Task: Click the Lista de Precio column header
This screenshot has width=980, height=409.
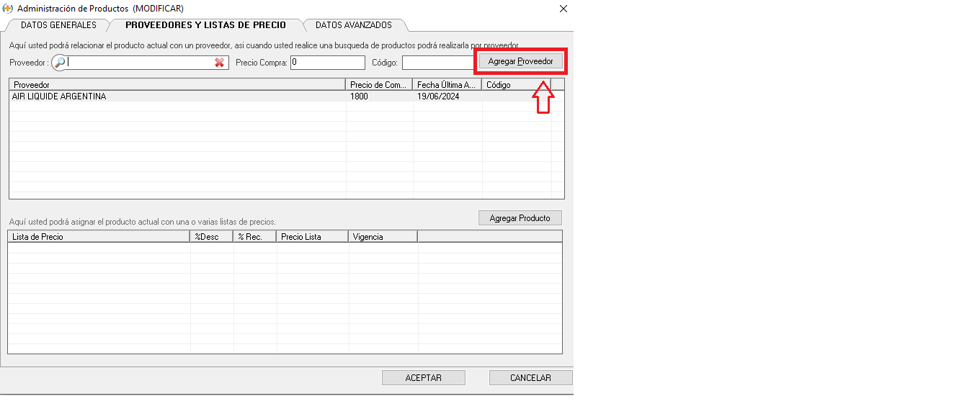Action: point(98,236)
